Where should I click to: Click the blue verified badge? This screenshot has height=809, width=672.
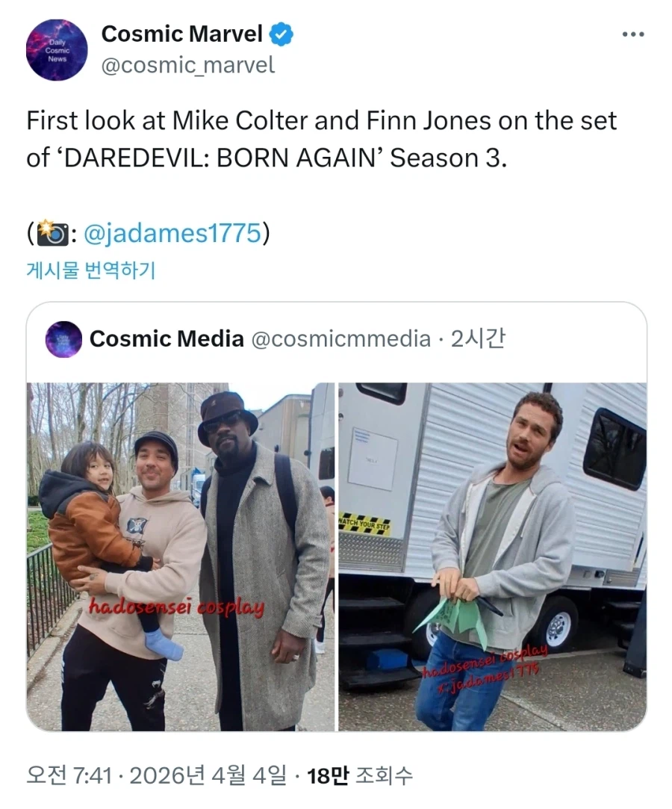pos(281,34)
